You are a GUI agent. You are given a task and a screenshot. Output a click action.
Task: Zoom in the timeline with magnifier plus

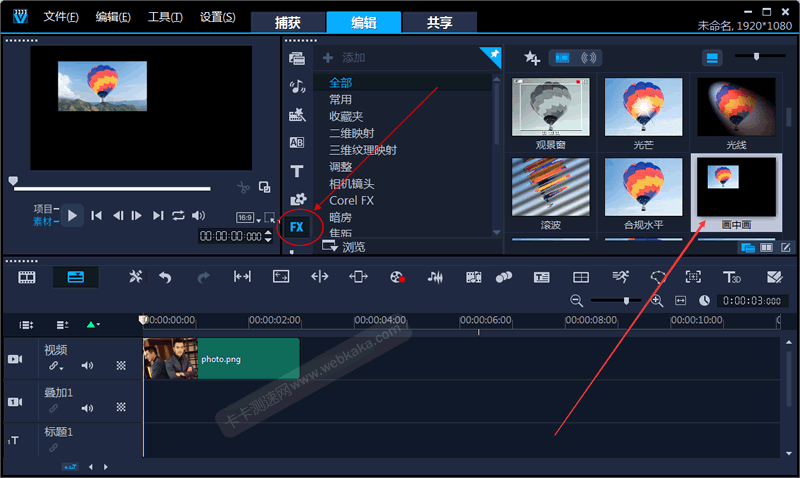click(657, 300)
